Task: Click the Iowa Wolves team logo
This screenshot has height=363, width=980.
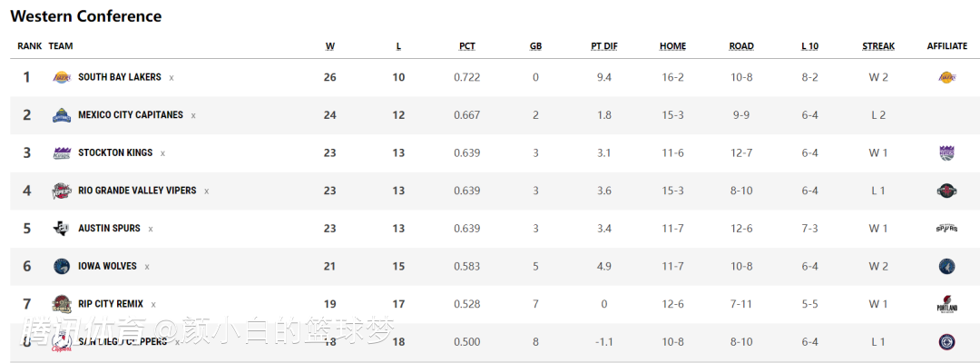Action: click(x=62, y=267)
